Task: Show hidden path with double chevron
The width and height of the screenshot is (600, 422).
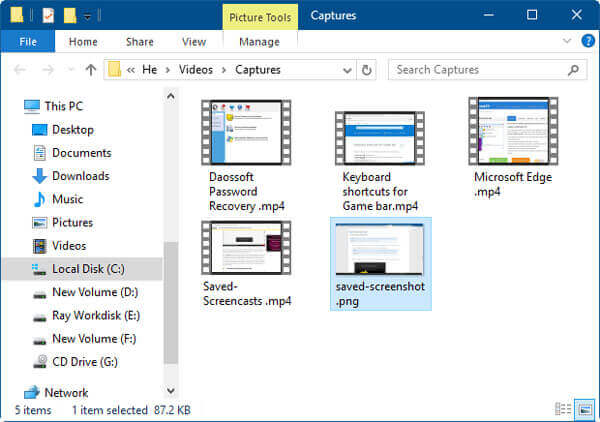Action: point(131,70)
